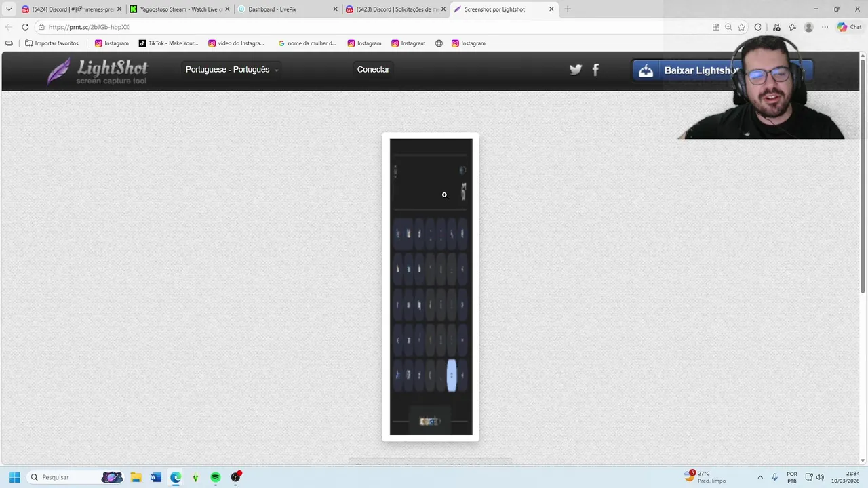Open the browser profile avatar
The width and height of the screenshot is (868, 488).
point(808,27)
